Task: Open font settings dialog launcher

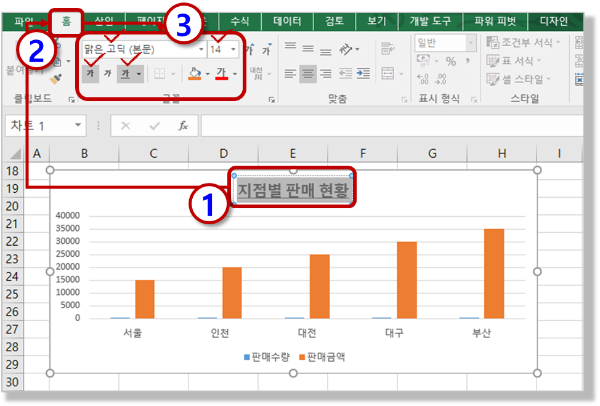Action: click(x=272, y=100)
